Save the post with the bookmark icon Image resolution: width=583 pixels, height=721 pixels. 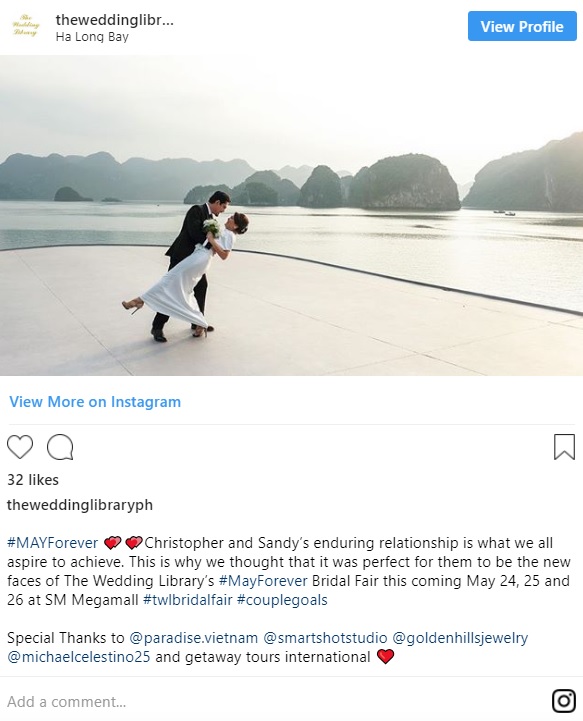pyautogui.click(x=564, y=447)
